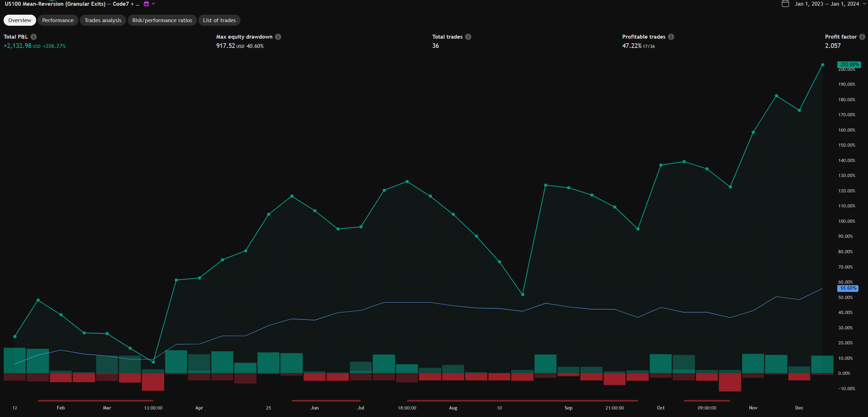
Task: Expand the chevron next to strategy title
Action: [154, 4]
